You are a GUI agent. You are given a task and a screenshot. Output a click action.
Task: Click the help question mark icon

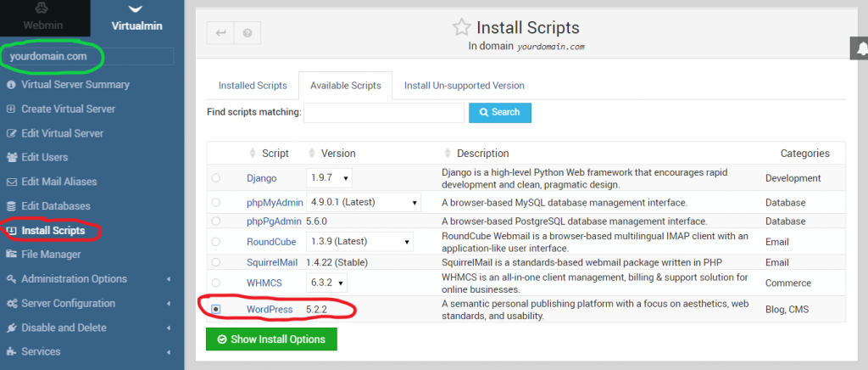point(248,33)
